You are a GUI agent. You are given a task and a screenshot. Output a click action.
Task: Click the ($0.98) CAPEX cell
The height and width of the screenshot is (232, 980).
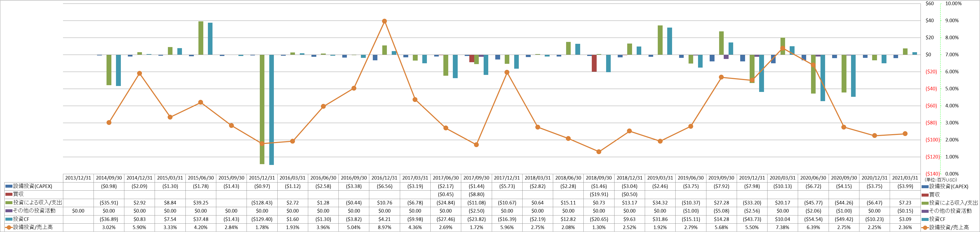[x=109, y=186]
